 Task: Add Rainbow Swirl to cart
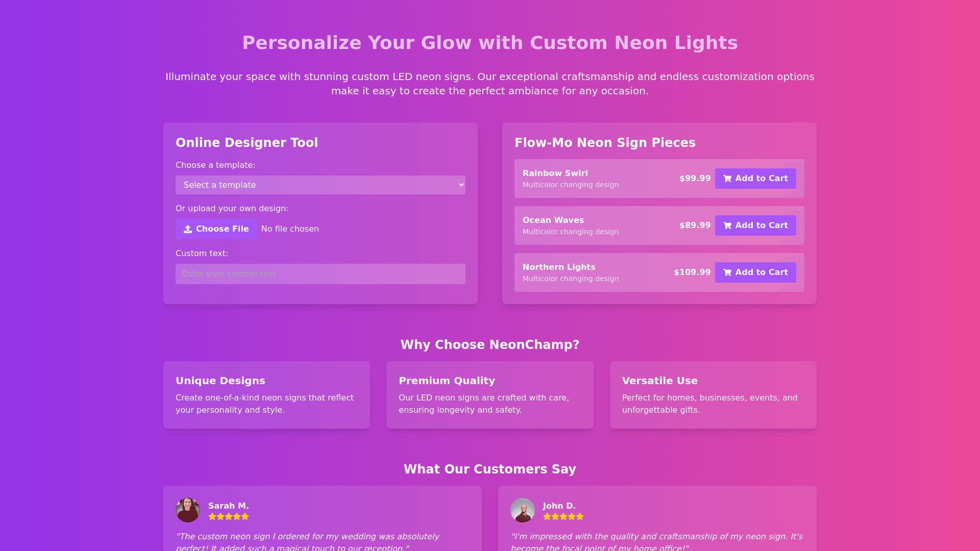pos(755,179)
